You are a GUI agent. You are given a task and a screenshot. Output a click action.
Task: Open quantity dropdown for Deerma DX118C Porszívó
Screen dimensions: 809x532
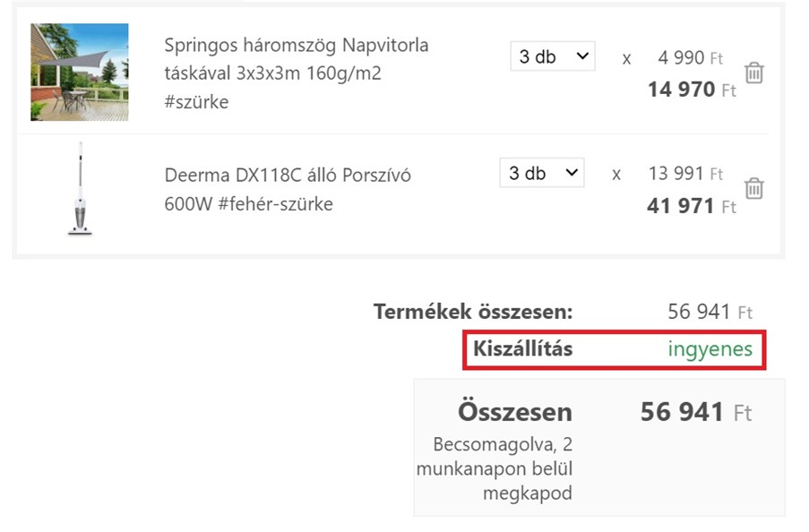point(542,172)
